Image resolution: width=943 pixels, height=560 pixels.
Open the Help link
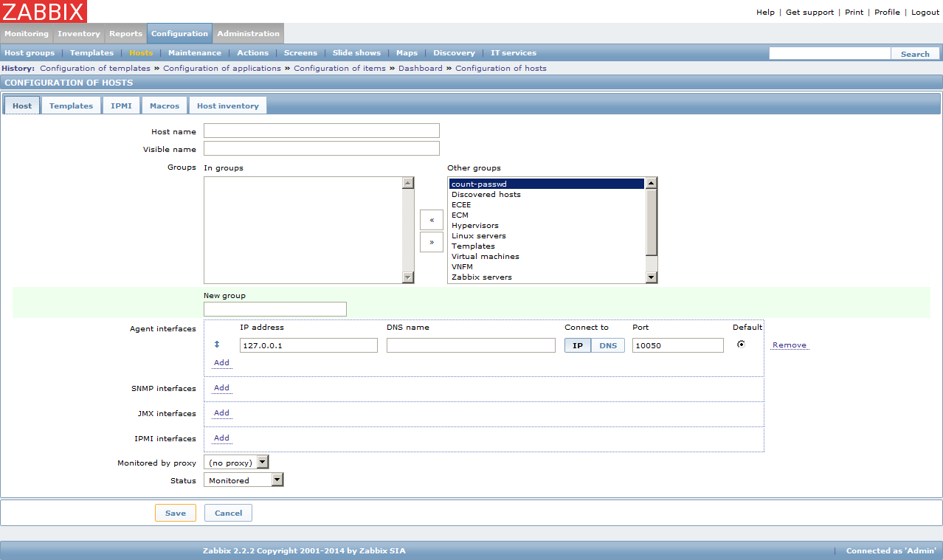(766, 13)
